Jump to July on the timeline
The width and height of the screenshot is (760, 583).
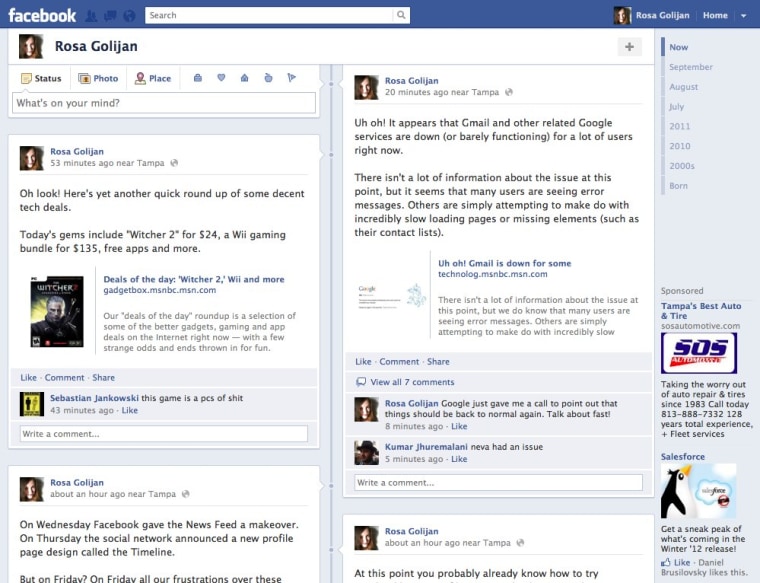click(677, 107)
